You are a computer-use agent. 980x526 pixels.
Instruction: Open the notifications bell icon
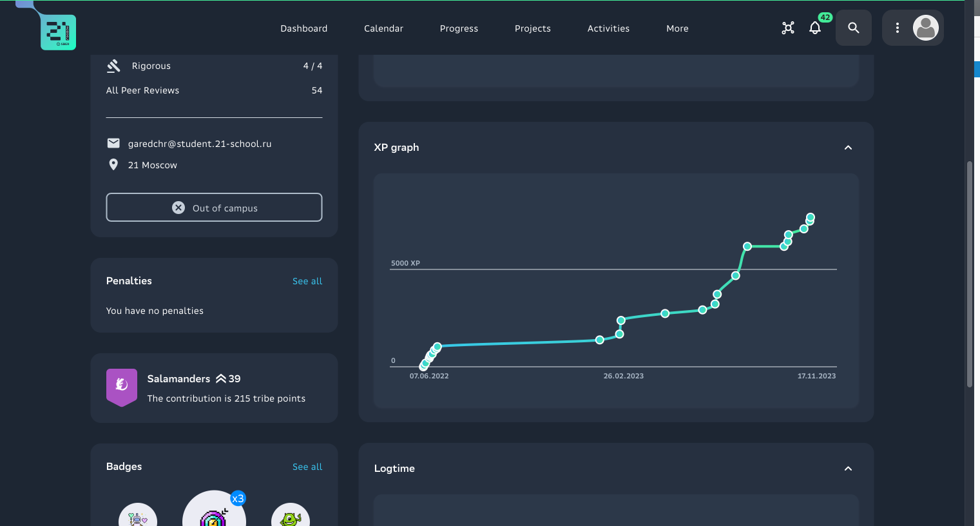coord(815,28)
